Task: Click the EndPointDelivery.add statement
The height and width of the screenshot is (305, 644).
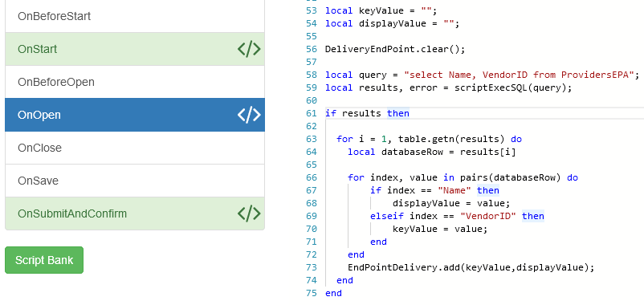Action: click(471, 267)
